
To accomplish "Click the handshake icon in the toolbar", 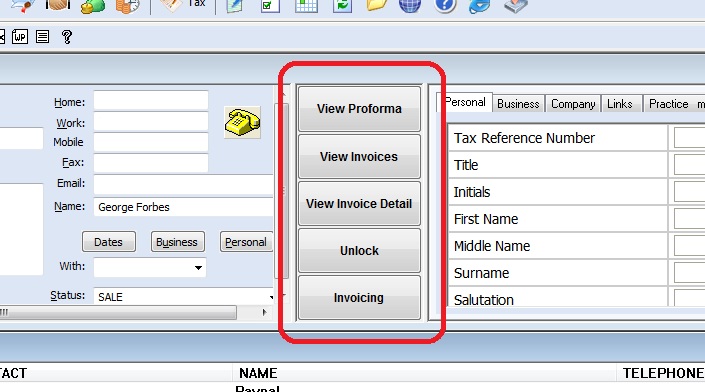I will [x=58, y=4].
